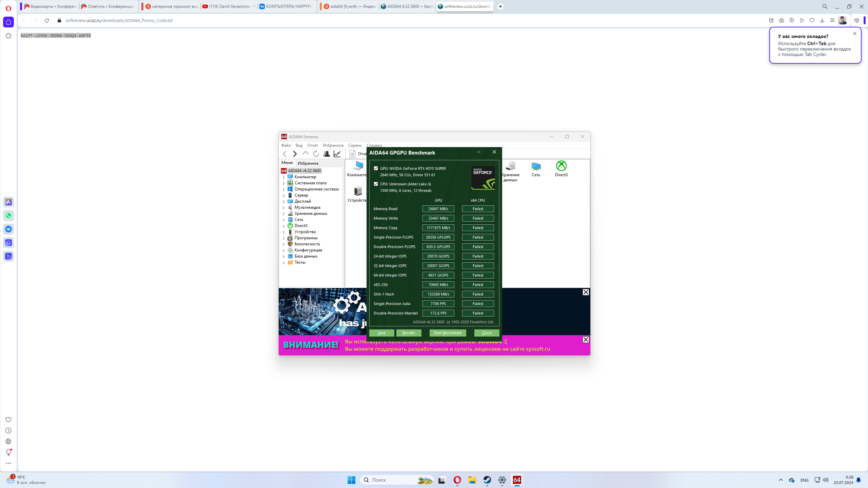
Task: Click the Results button
Action: point(409,333)
